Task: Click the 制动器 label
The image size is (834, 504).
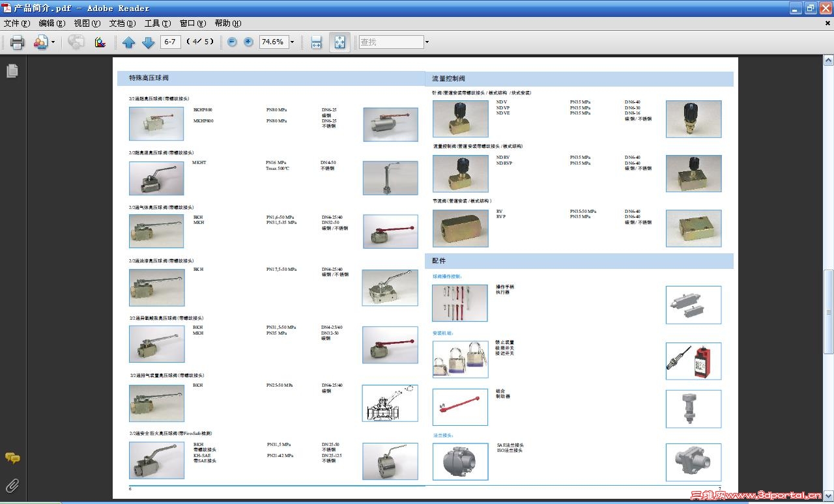Action: pyautogui.click(x=502, y=396)
